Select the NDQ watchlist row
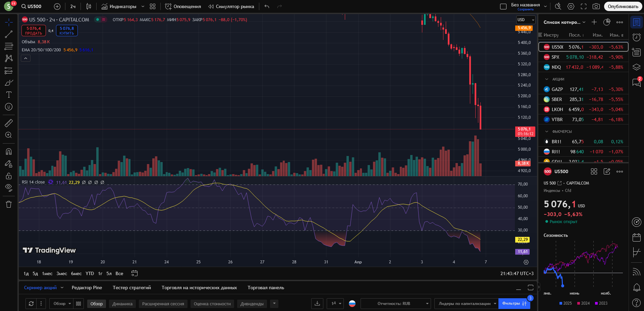 (583, 67)
